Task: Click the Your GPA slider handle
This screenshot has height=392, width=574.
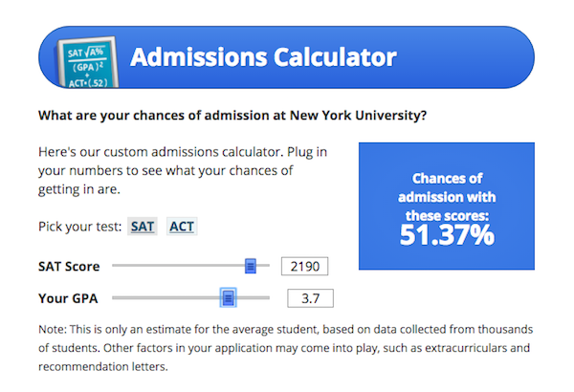Action: click(228, 297)
